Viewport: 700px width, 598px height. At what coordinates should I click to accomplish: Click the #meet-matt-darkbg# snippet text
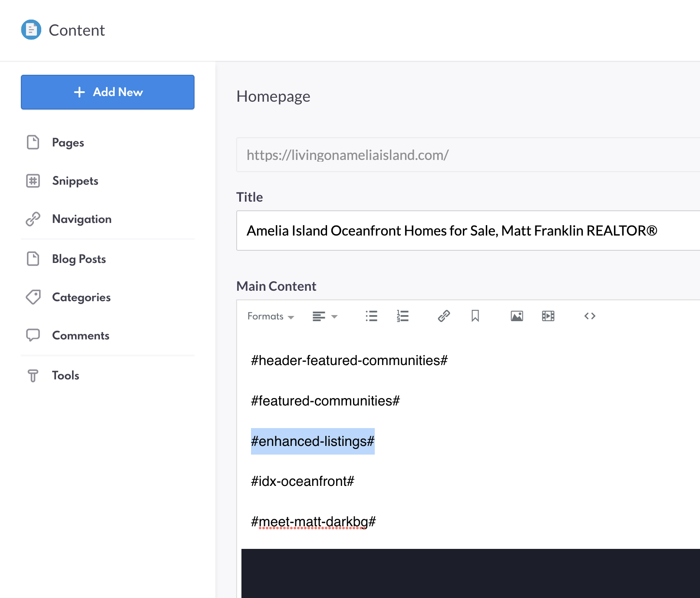click(314, 522)
